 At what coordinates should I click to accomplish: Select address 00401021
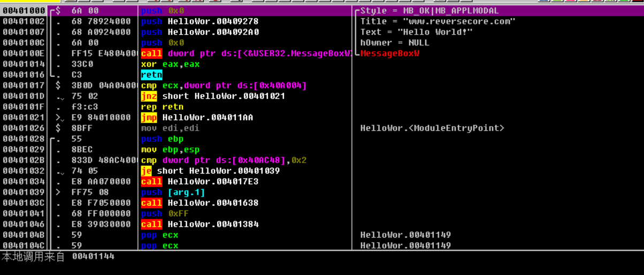[24, 117]
